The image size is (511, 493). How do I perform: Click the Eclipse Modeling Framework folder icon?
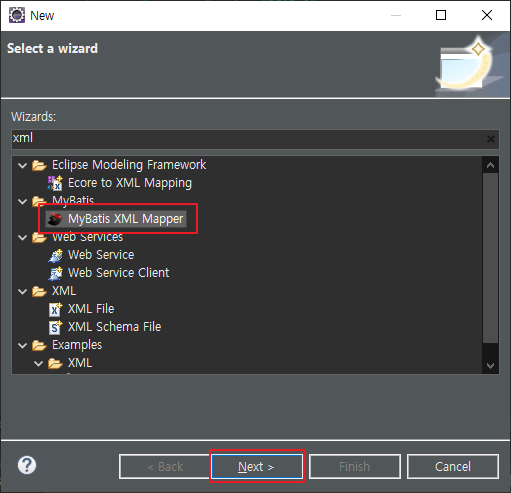coord(39,165)
